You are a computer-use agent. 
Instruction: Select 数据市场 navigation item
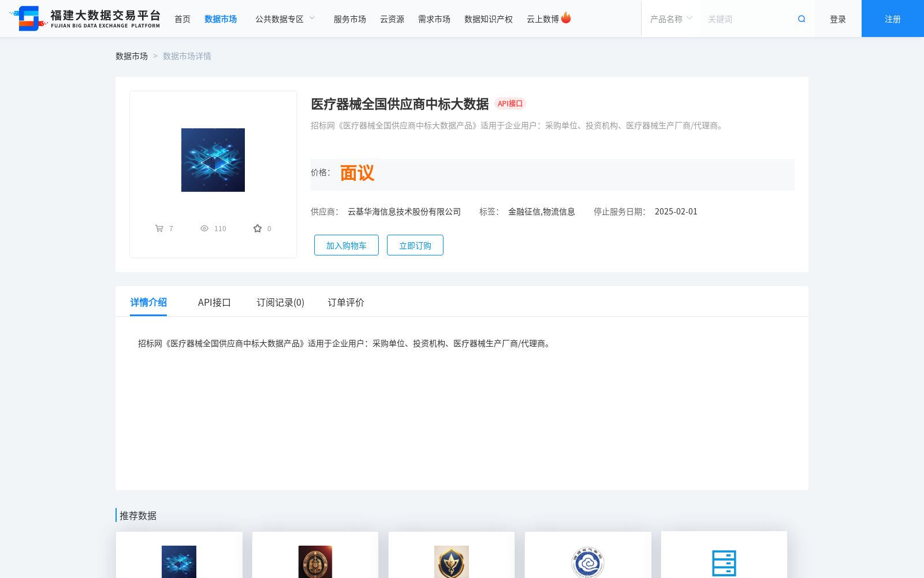(221, 19)
